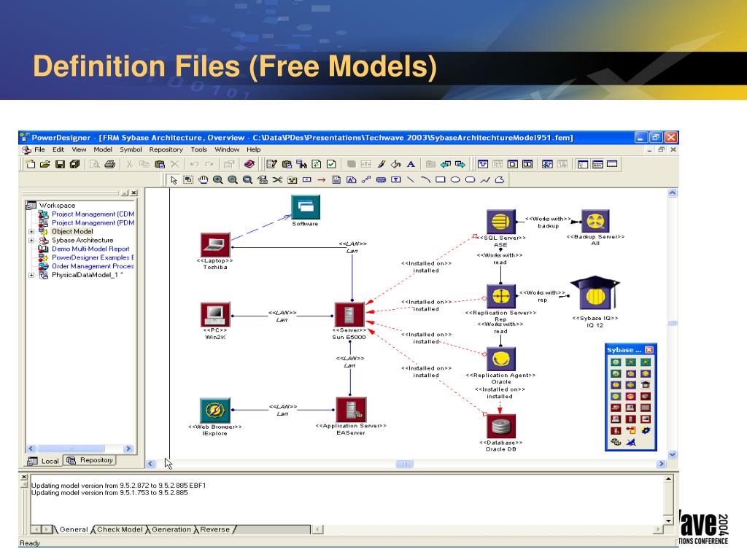This screenshot has height=560, width=747.
Task: Select the Ellipse drawing tool
Action: coord(455,180)
